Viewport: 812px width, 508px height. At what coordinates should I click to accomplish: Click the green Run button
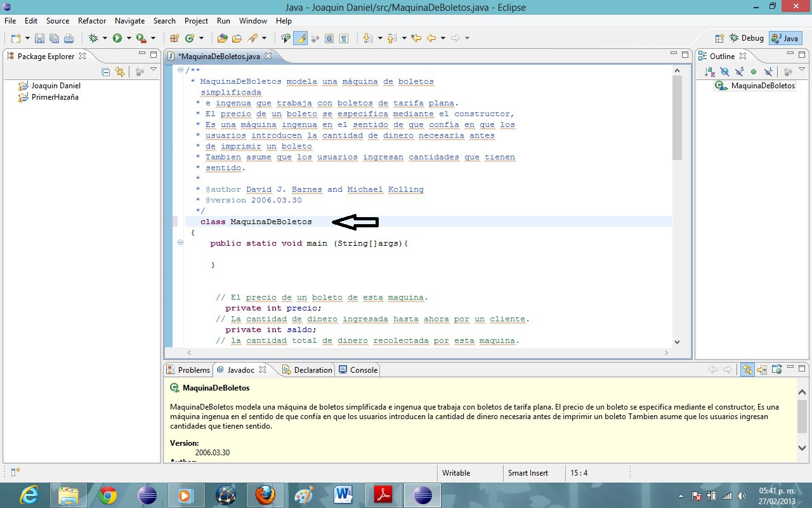click(x=117, y=38)
